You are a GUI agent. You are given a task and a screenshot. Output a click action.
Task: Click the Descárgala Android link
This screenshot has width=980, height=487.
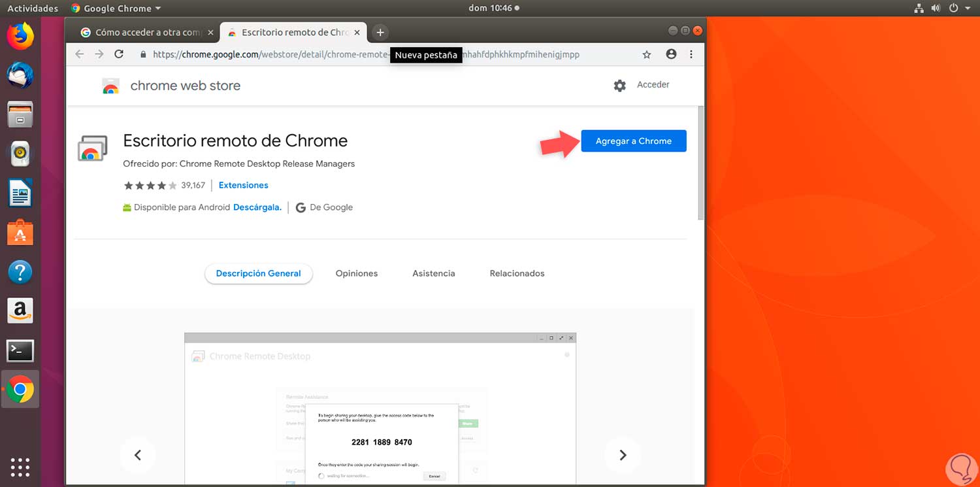click(x=257, y=207)
